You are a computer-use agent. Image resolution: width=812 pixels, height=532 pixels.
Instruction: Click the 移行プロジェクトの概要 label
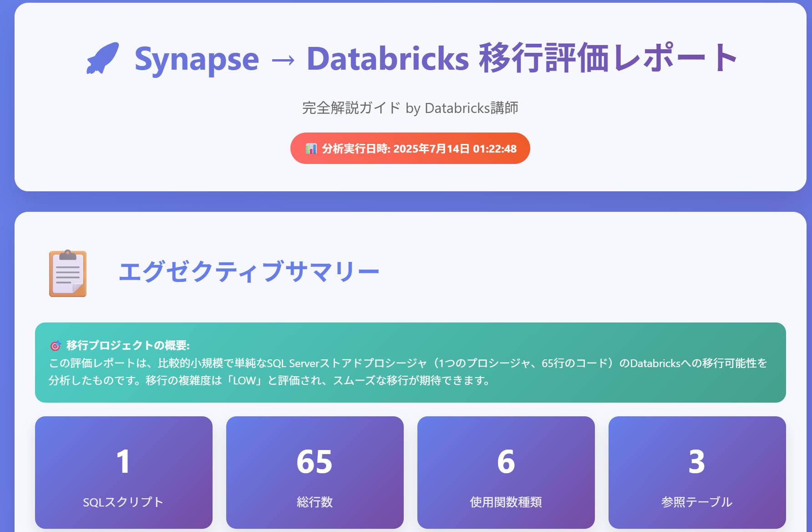[x=128, y=345]
